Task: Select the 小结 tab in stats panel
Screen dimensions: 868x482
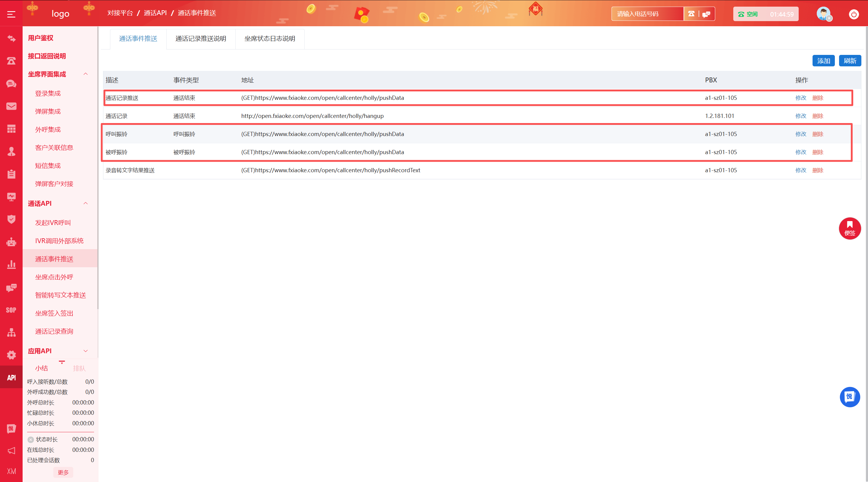Action: [42, 368]
